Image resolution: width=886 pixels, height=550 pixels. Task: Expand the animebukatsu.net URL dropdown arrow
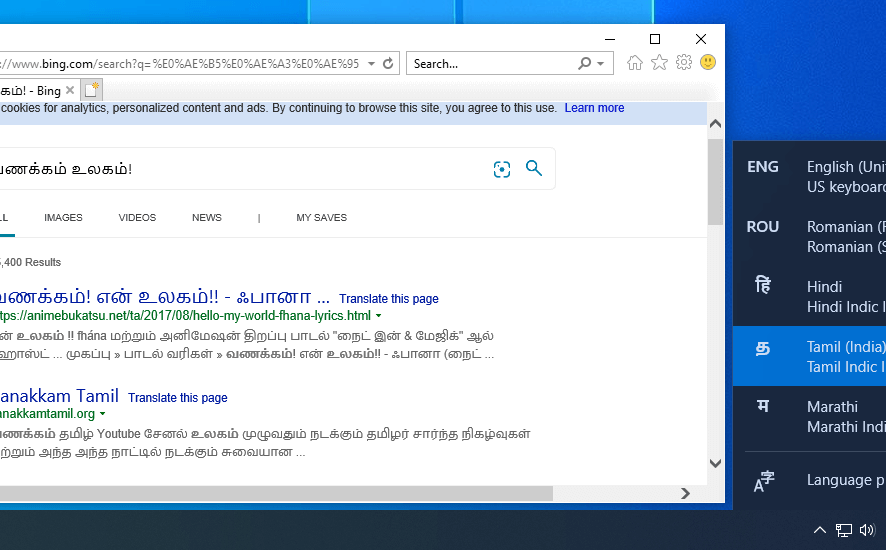click(379, 315)
